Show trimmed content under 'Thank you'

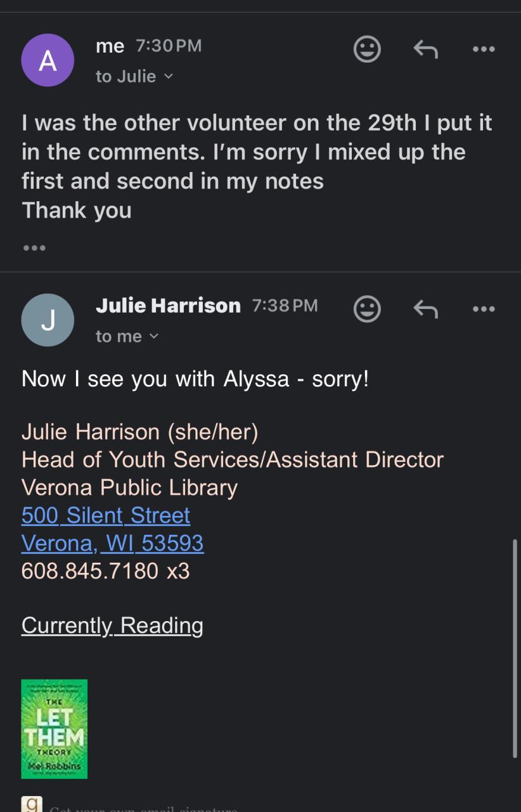(34, 247)
